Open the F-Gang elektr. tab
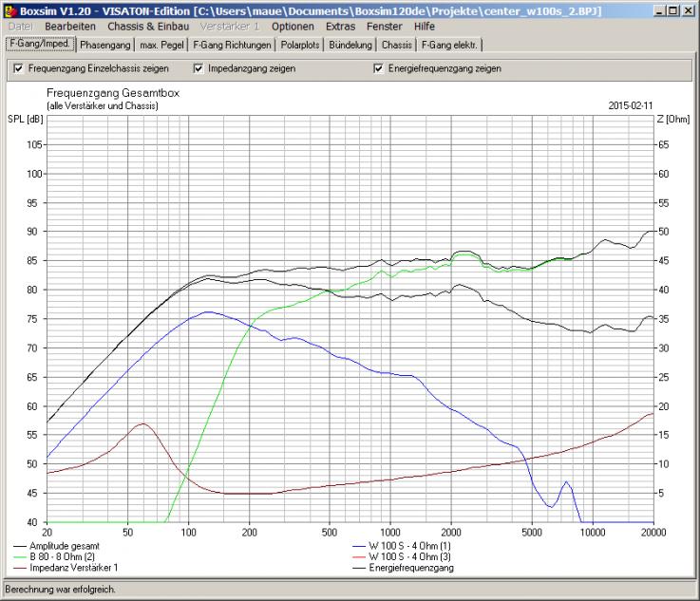The width and height of the screenshot is (700, 601). tap(450, 45)
